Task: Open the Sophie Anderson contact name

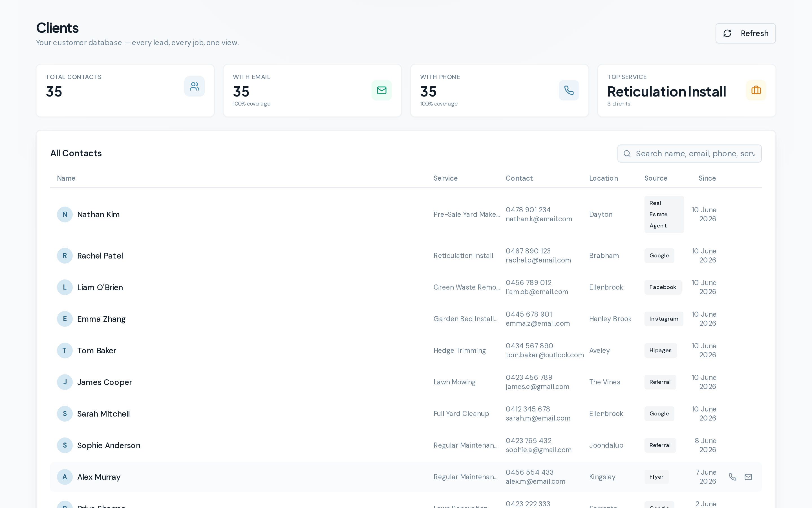Action: [109, 445]
